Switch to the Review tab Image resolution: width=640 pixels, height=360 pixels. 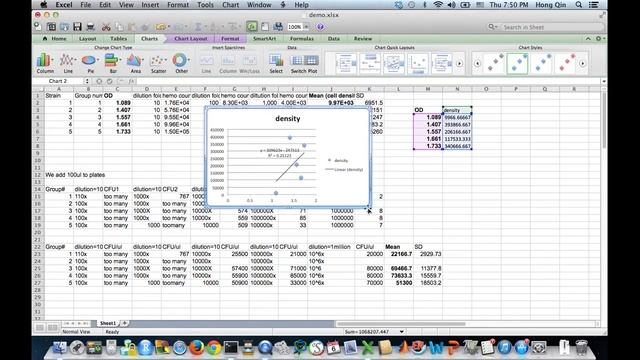tap(363, 38)
